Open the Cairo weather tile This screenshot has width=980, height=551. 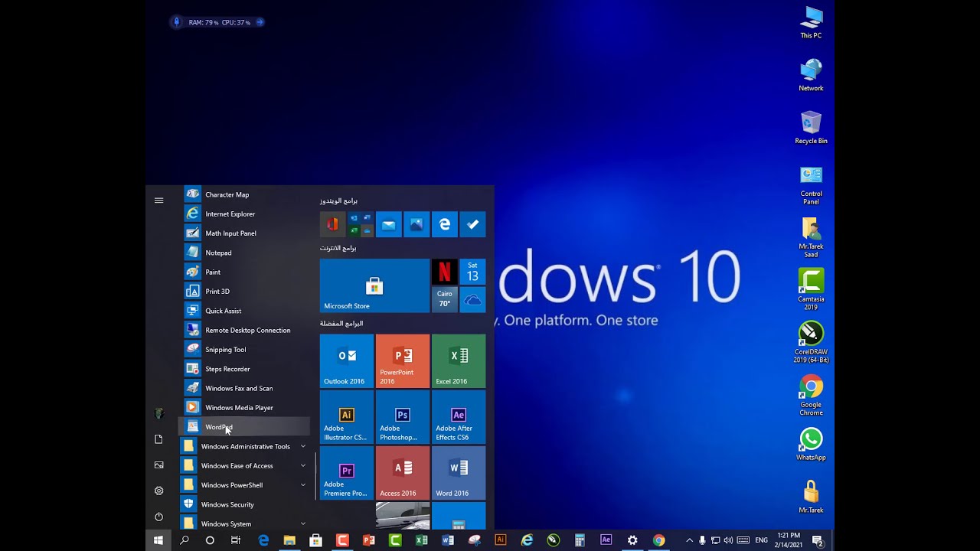click(x=444, y=299)
